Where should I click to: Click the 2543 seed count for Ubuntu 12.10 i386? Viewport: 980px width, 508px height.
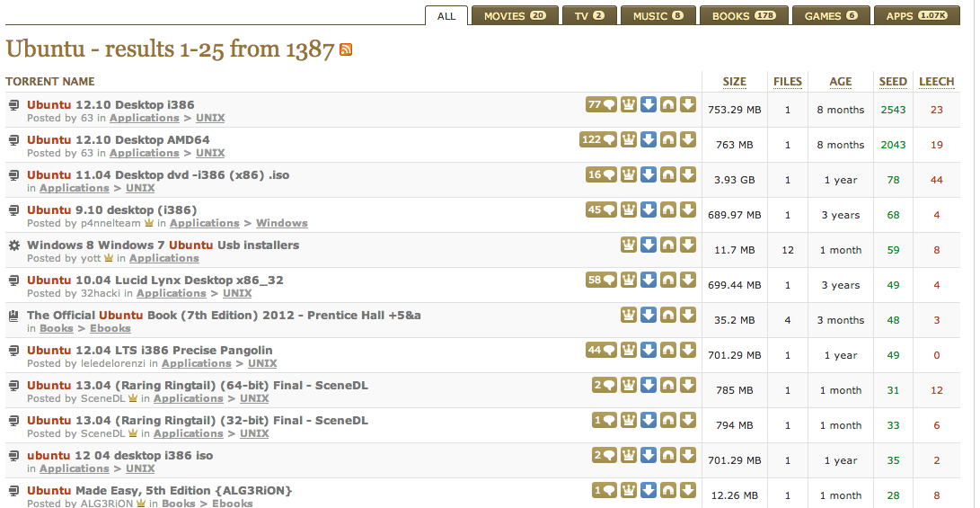(x=893, y=110)
